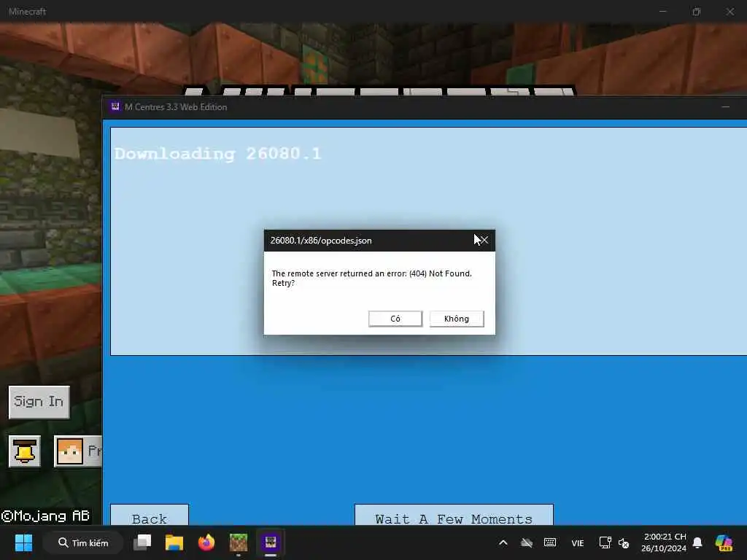The width and height of the screenshot is (747, 560).
Task: Switch to M Centres taskbar icon
Action: click(271, 542)
